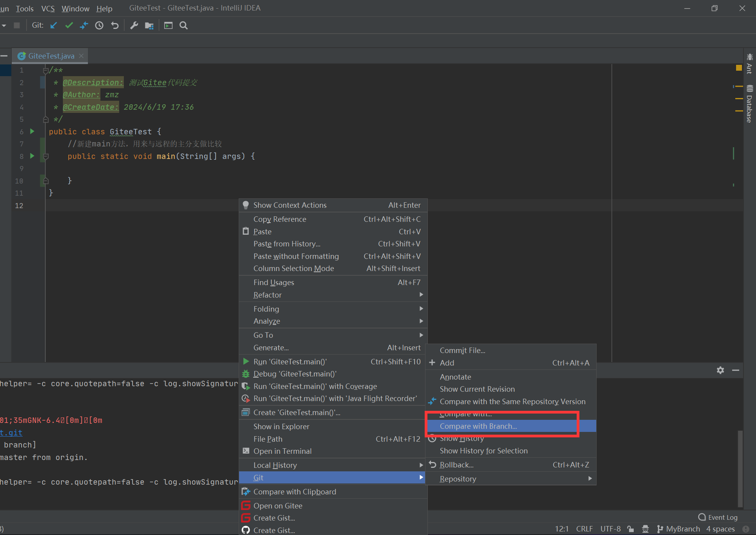Hide the bottom panel with minimize dash
The width and height of the screenshot is (756, 535).
tap(736, 370)
